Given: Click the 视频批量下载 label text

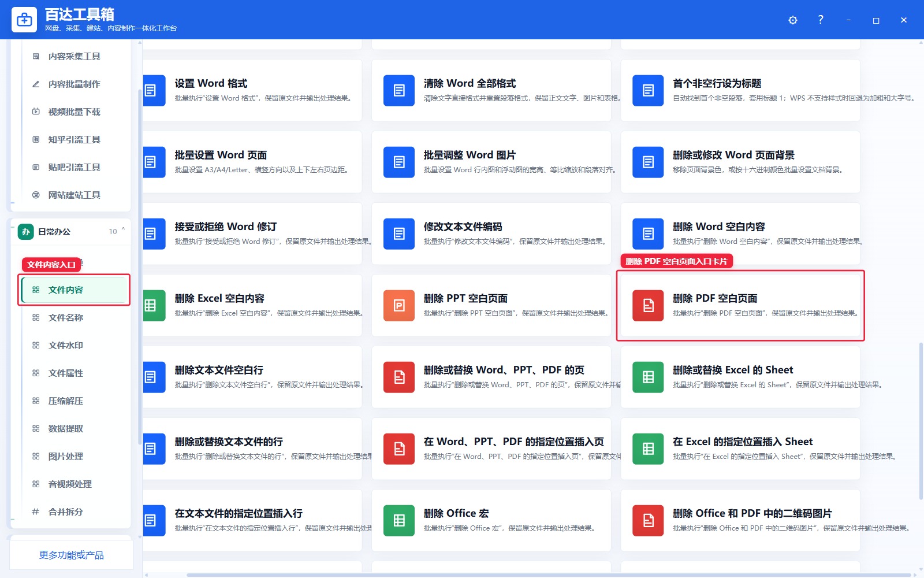Looking at the screenshot, I should click(x=74, y=112).
